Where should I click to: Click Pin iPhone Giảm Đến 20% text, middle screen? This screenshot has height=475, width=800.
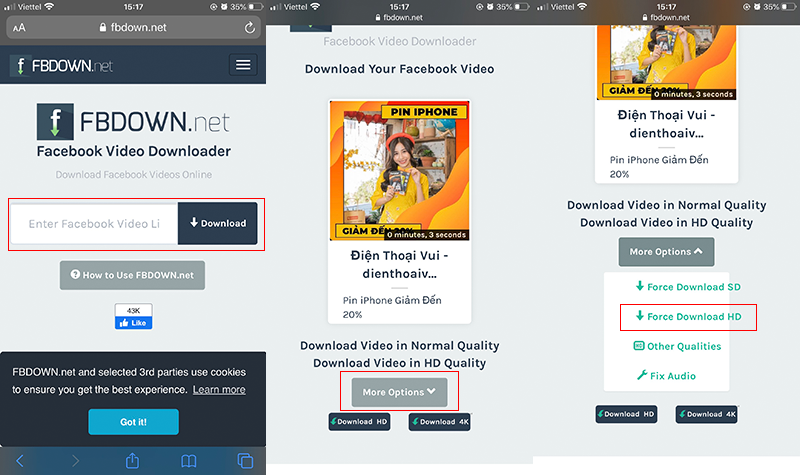392,307
